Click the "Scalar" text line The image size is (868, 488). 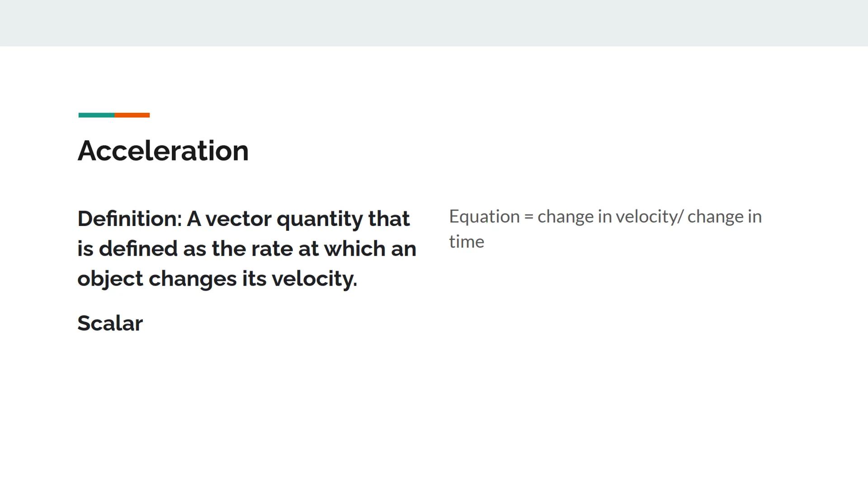(110, 324)
